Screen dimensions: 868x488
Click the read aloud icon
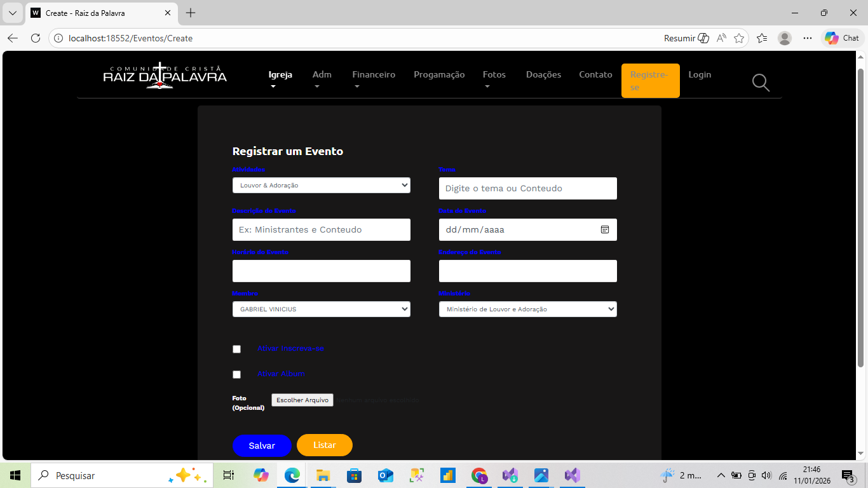pos(721,38)
